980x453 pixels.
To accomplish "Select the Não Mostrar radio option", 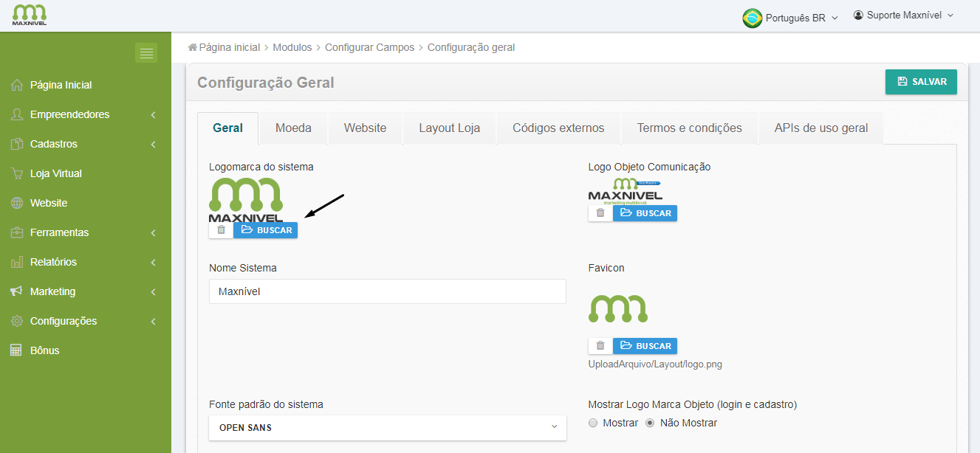I will click(650, 423).
